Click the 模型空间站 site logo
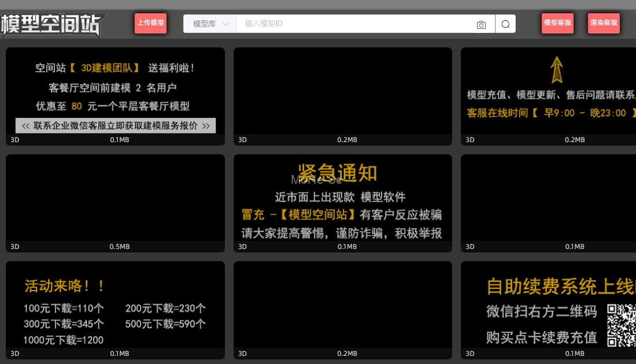Image resolution: width=636 pixels, height=364 pixels. coord(52,25)
